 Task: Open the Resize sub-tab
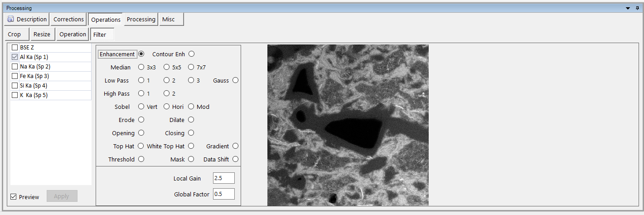(42, 34)
